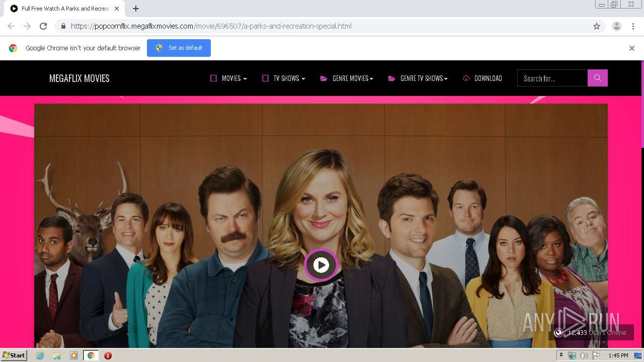Go forward in browser history
This screenshot has height=362, width=644.
27,26
